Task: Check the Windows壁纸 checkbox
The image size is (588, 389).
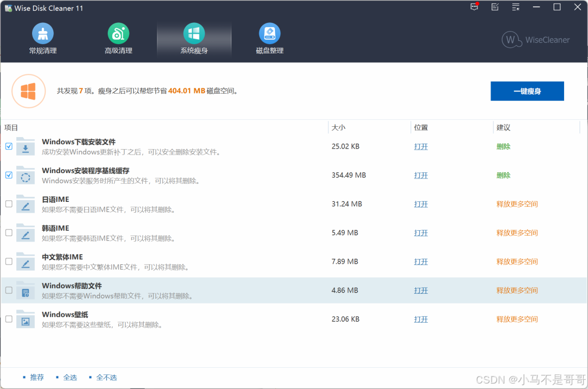Action: click(9, 319)
